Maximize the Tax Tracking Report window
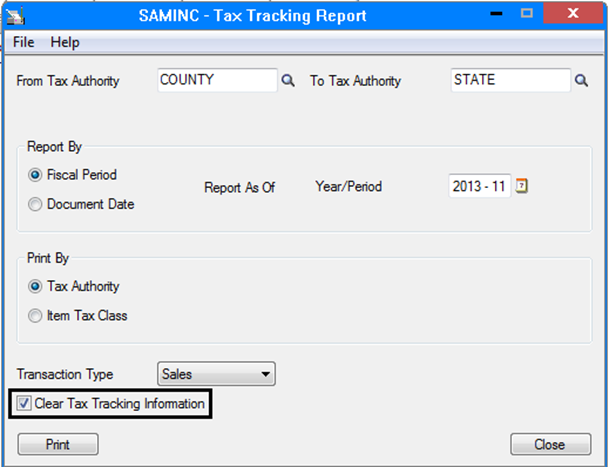Screen dimensions: 609x467 point(527,15)
